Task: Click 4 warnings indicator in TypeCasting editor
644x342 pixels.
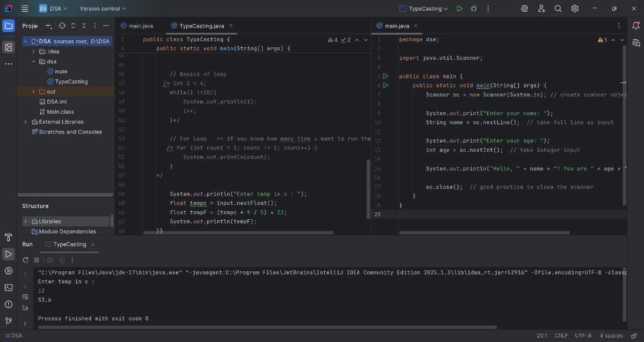Action: [333, 40]
